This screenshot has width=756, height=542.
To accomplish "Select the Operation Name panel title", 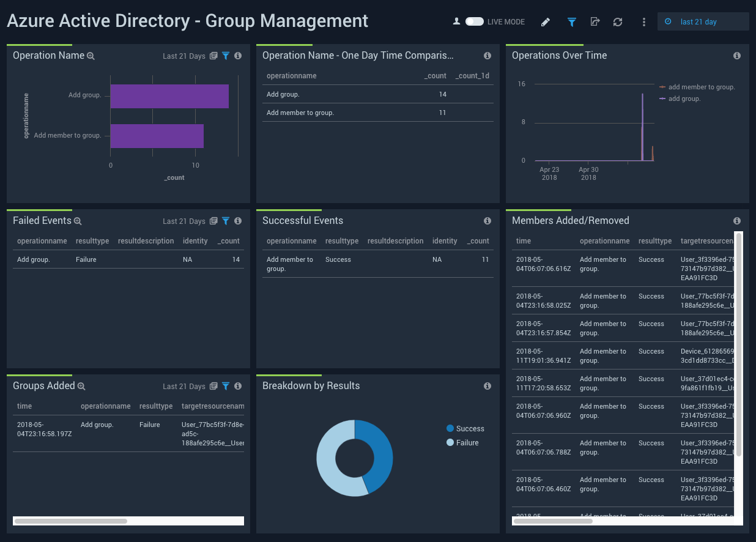I will tap(48, 55).
